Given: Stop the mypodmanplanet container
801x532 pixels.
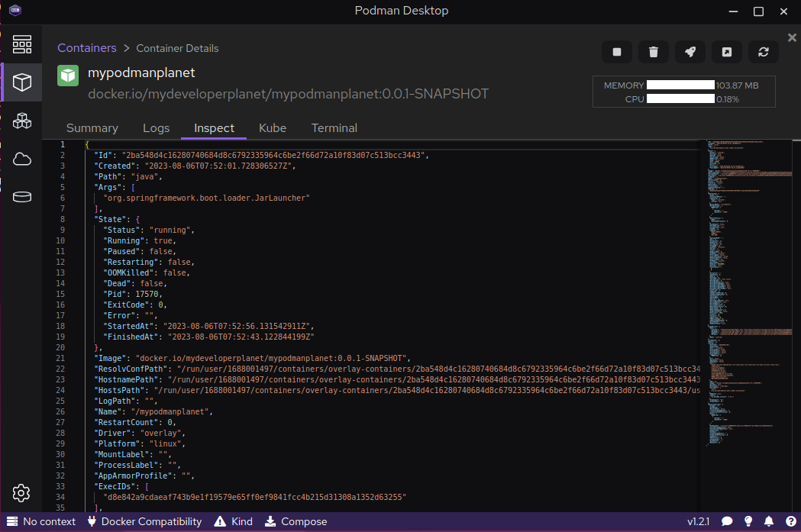Looking at the screenshot, I should [616, 52].
